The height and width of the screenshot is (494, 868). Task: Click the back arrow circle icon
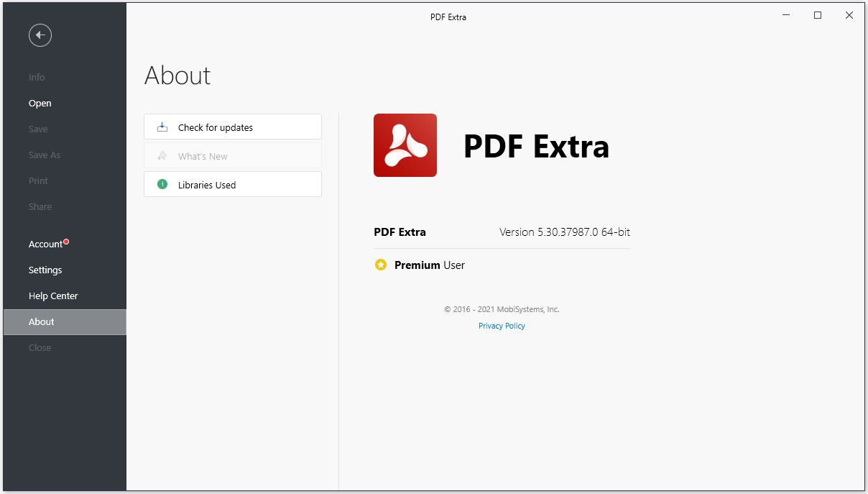click(40, 35)
